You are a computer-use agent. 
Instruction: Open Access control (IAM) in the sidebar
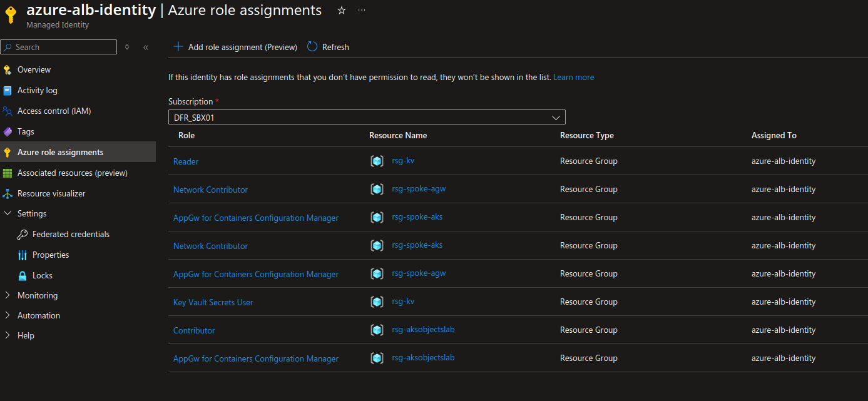point(54,111)
